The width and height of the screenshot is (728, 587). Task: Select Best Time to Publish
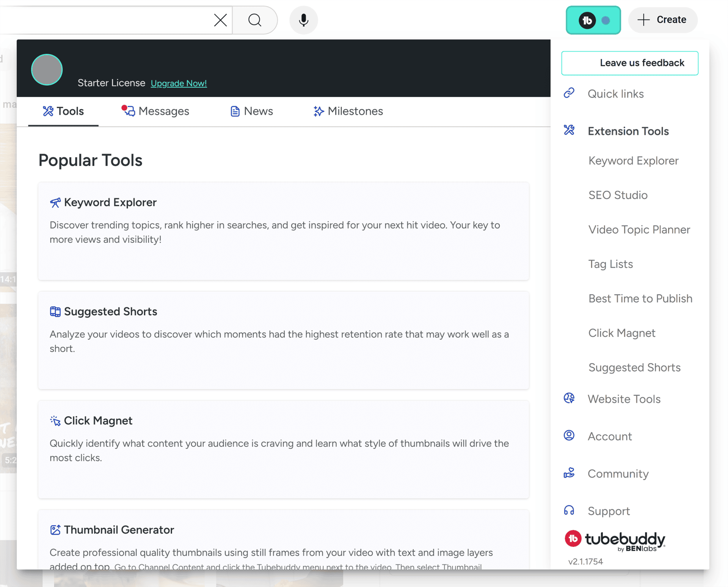pyautogui.click(x=640, y=299)
